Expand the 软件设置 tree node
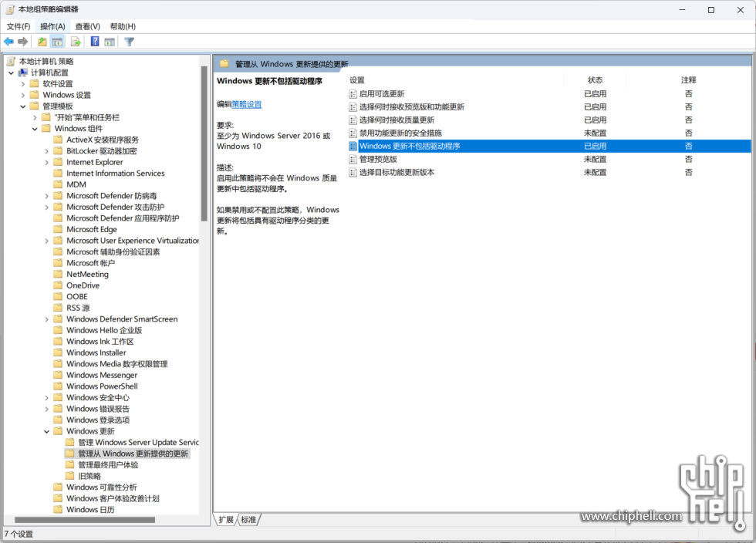The image size is (756, 543). coord(22,84)
